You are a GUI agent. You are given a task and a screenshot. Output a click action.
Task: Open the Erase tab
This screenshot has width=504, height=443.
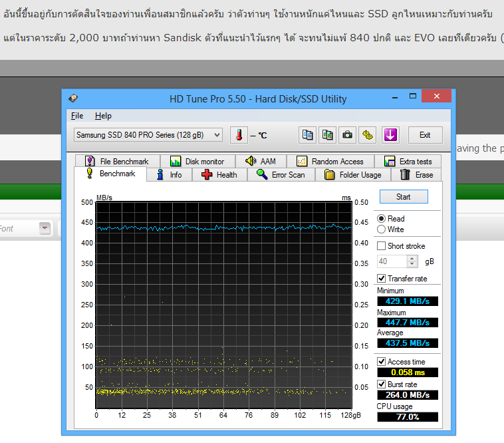click(416, 175)
